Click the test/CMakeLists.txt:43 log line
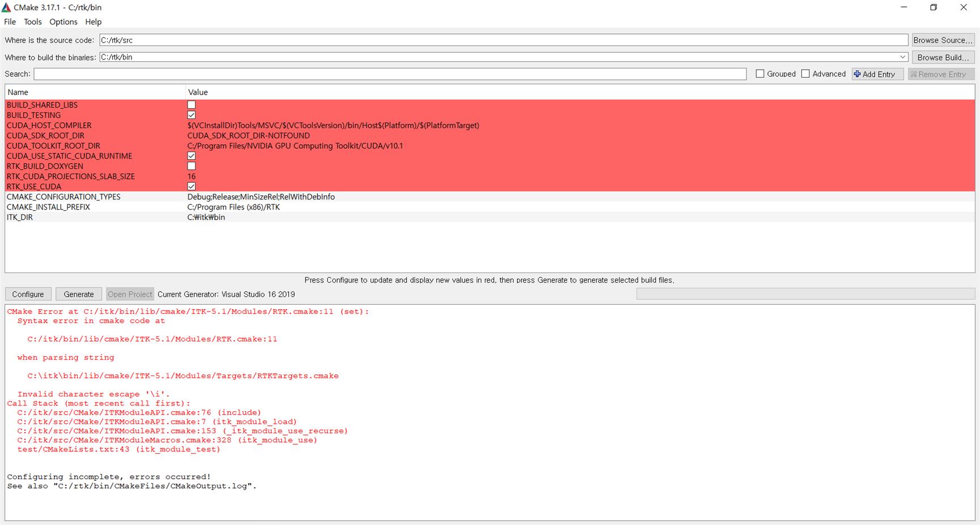This screenshot has height=525, width=980. tap(118, 449)
